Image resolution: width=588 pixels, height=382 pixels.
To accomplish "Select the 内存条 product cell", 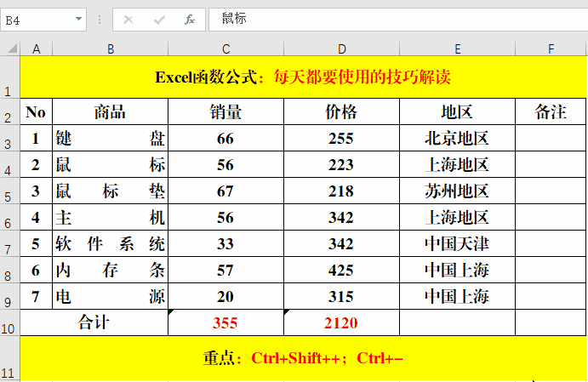I will click(x=111, y=270).
